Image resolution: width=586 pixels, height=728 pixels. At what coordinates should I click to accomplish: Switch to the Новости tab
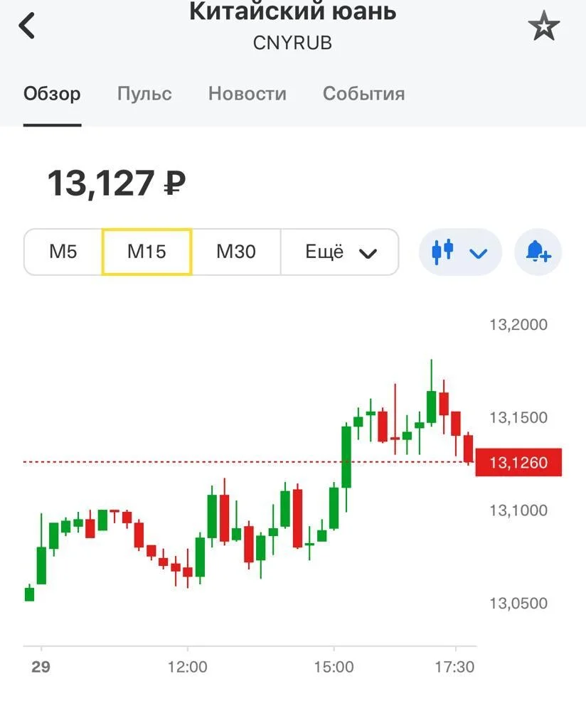tap(247, 94)
